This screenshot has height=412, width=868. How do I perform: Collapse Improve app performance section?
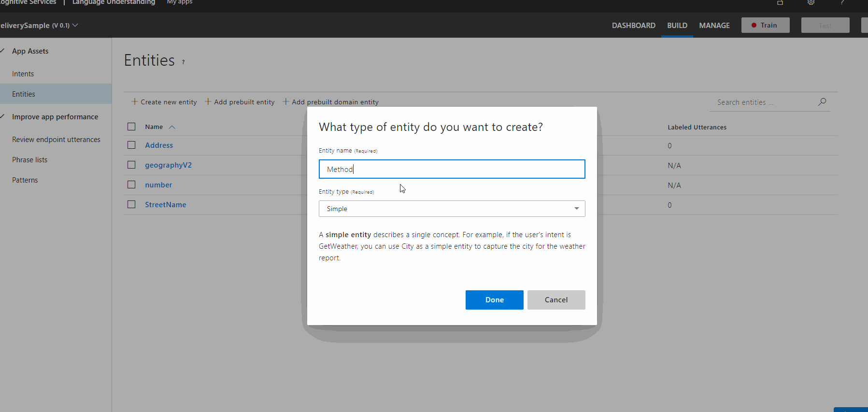pos(2,116)
